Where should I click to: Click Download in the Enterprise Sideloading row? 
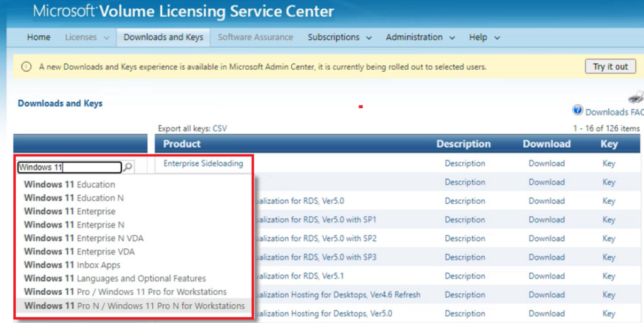pos(547,163)
